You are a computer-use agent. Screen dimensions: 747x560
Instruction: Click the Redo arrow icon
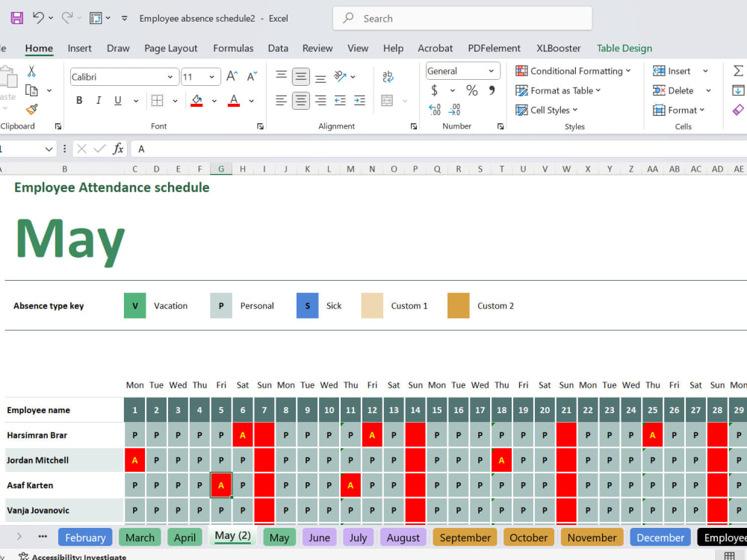(66, 18)
